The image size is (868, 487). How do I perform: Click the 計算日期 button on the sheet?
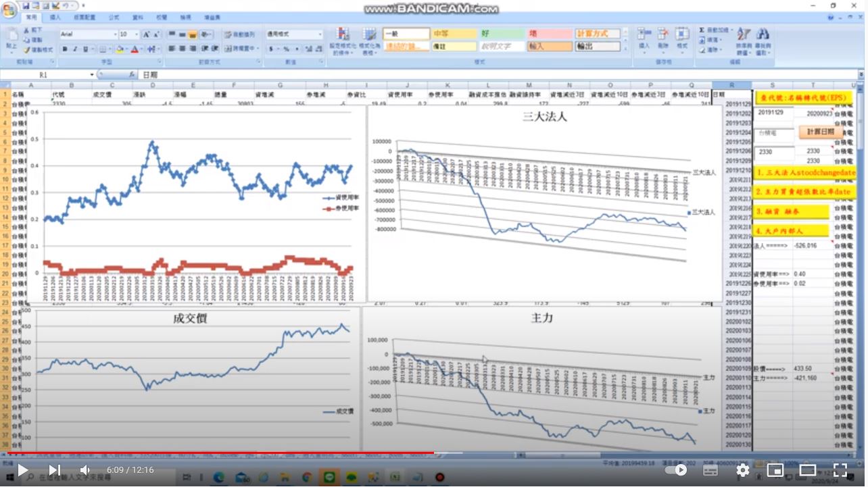821,132
